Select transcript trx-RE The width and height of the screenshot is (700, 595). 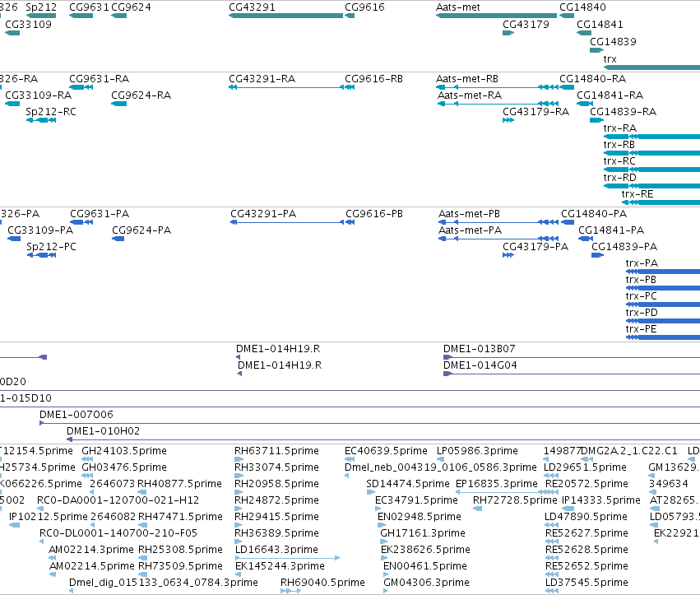click(x=637, y=194)
